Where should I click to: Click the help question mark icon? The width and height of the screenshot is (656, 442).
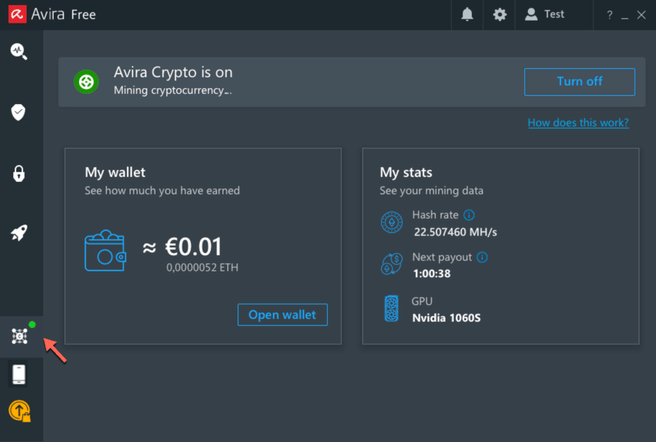[609, 15]
